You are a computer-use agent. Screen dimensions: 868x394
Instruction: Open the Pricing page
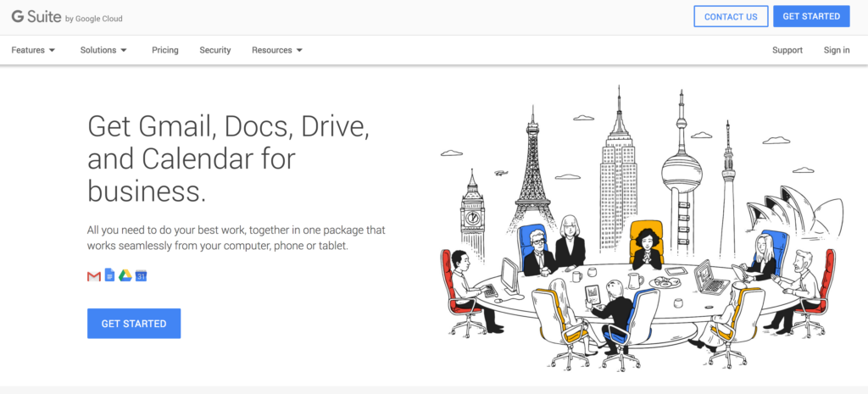point(165,50)
